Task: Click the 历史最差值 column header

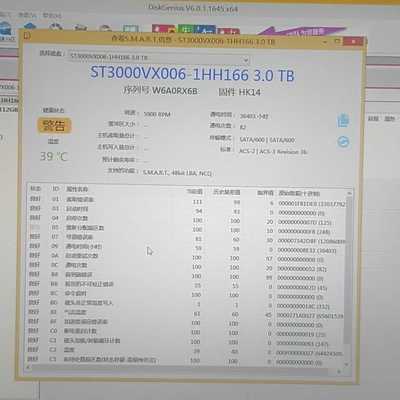Action: tap(227, 192)
